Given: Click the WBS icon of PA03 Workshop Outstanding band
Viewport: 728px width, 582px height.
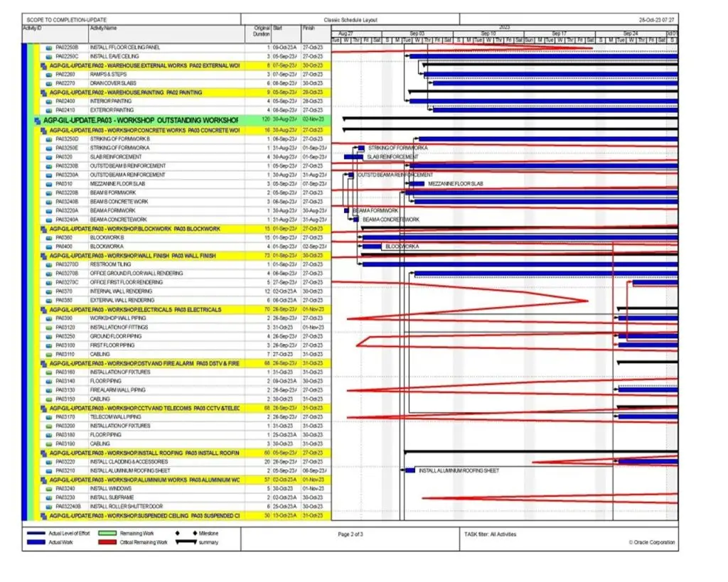Looking at the screenshot, I should (38, 120).
